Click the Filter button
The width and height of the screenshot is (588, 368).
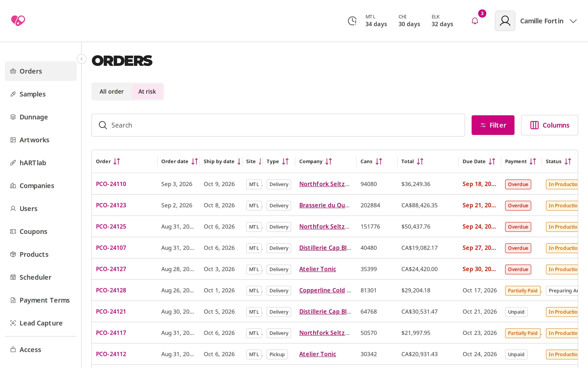493,125
